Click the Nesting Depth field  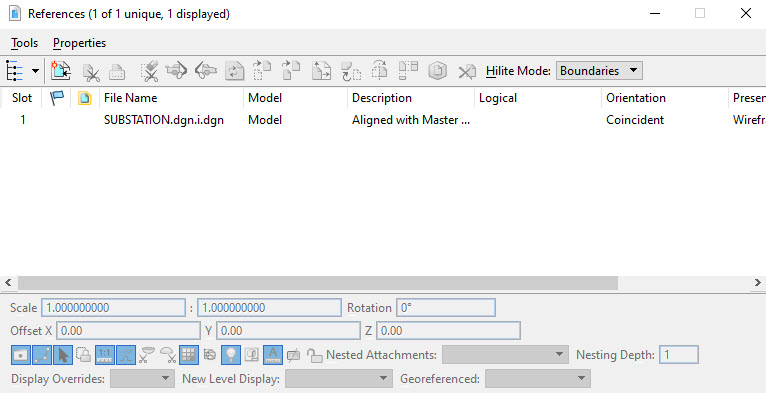[679, 355]
